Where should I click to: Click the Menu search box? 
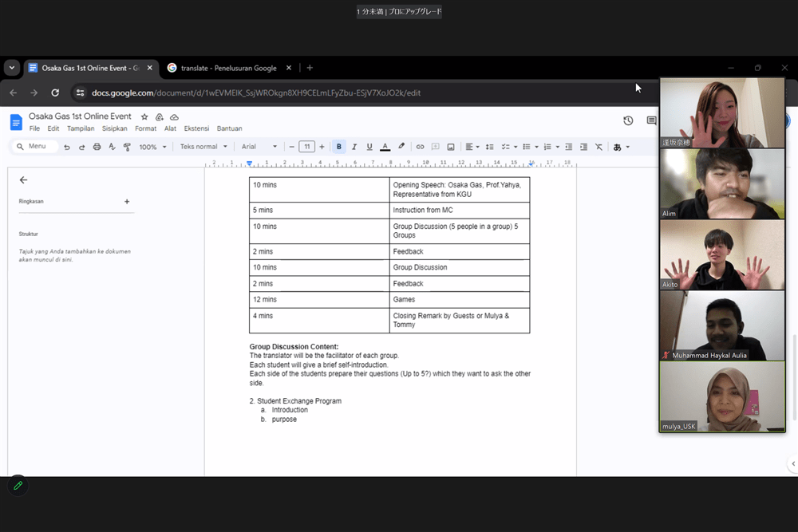[34, 147]
